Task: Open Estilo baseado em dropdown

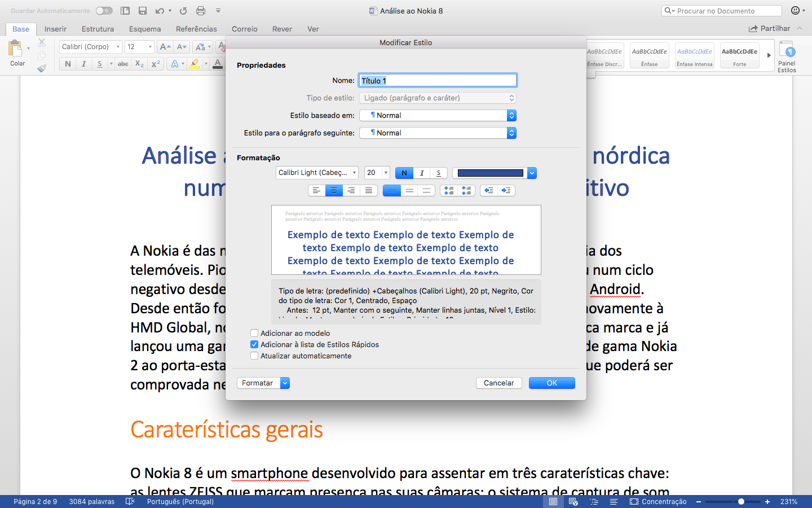Action: pos(438,115)
